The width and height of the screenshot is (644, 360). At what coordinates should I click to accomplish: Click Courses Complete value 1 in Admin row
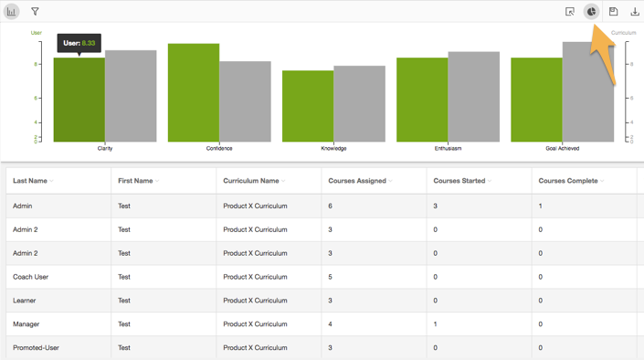click(x=541, y=206)
